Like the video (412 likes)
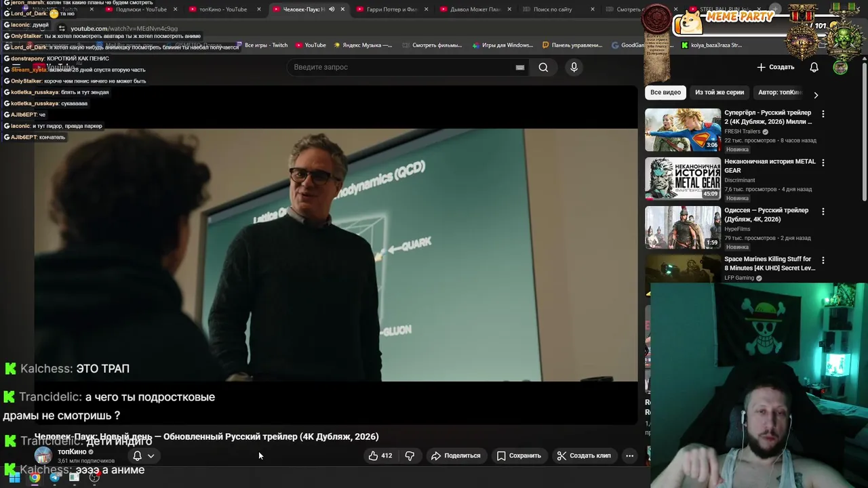The width and height of the screenshot is (868, 488). (380, 455)
